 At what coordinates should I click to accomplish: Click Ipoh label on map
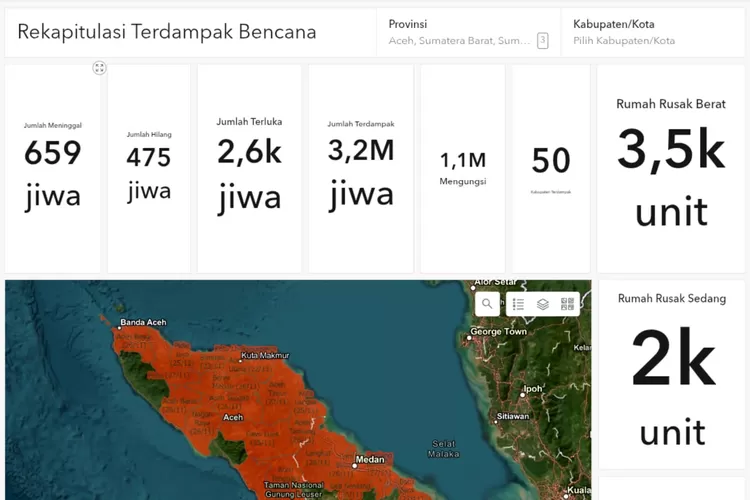533,389
